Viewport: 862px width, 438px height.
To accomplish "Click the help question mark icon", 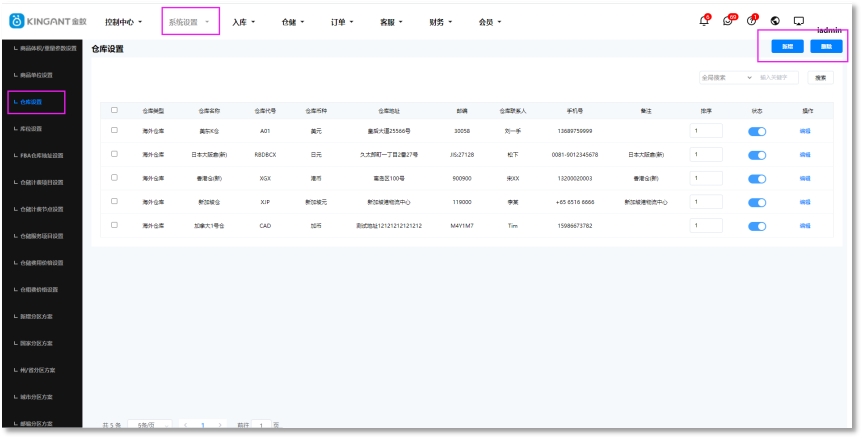I will [752, 21].
